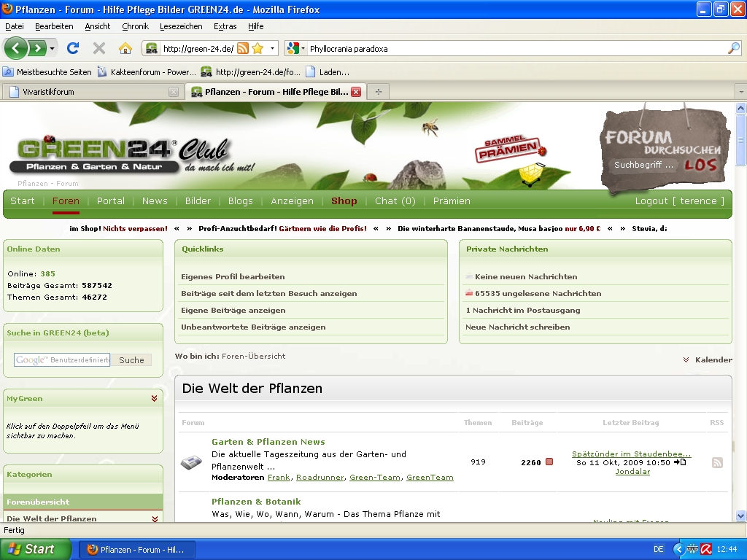The width and height of the screenshot is (747, 560).
Task: Click RSS icon for Garten & Pflanzen News
Action: 717,462
